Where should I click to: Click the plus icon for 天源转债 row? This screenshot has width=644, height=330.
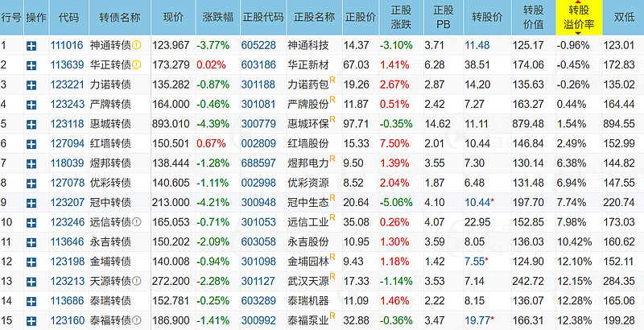[31, 282]
